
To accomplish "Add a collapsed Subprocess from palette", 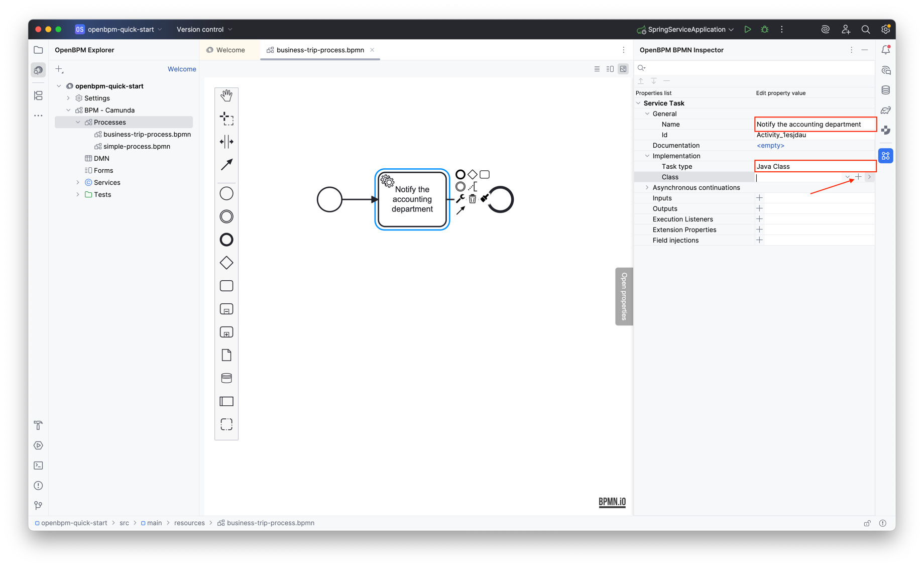I will point(226,309).
